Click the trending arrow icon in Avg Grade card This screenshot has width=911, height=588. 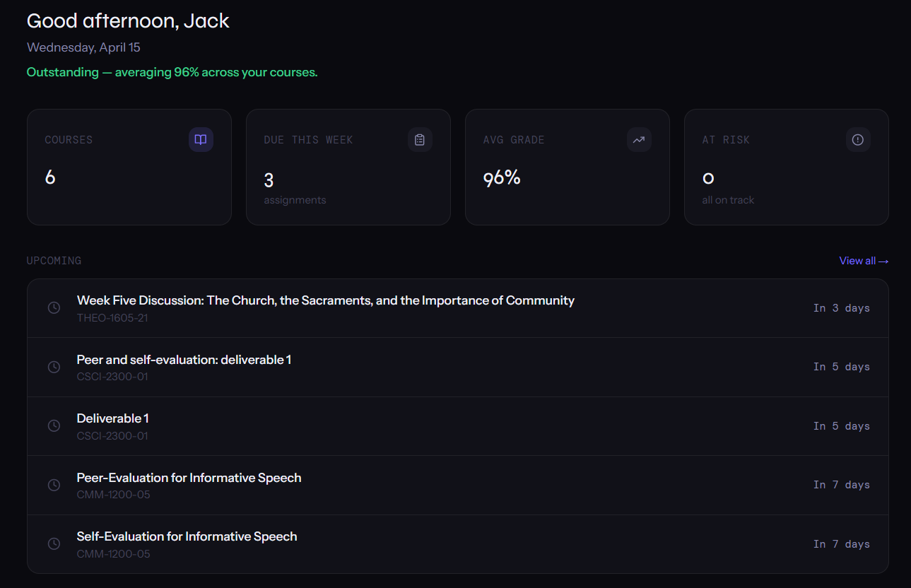point(639,140)
